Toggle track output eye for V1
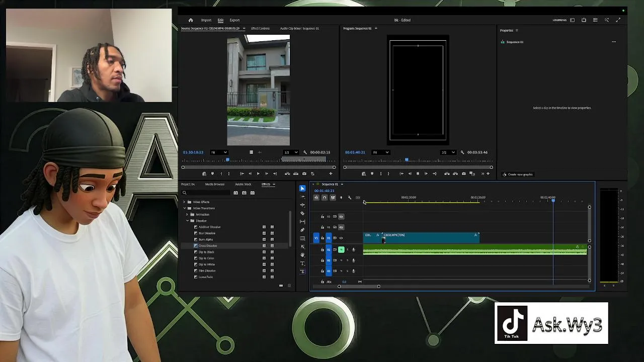The height and width of the screenshot is (362, 644). [x=341, y=238]
